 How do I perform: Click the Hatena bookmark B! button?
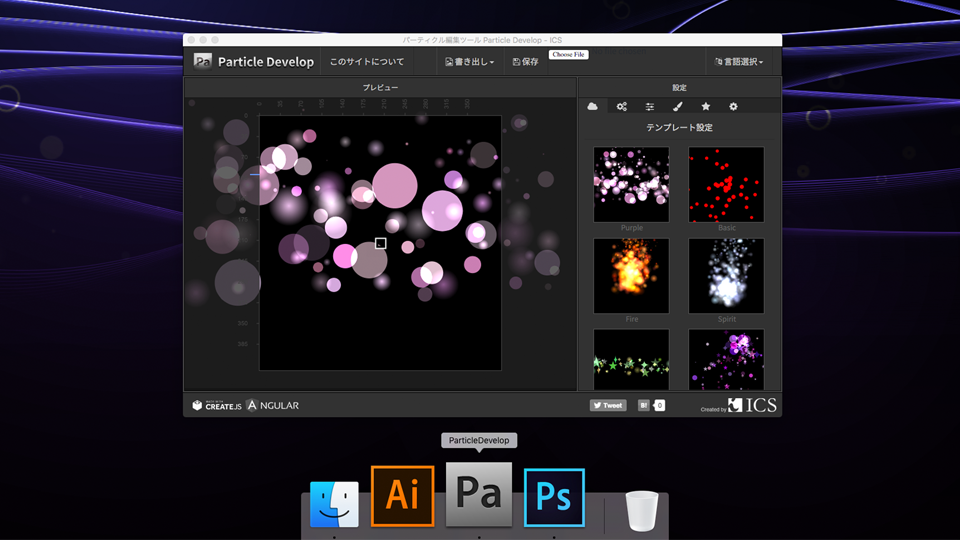pyautogui.click(x=644, y=405)
